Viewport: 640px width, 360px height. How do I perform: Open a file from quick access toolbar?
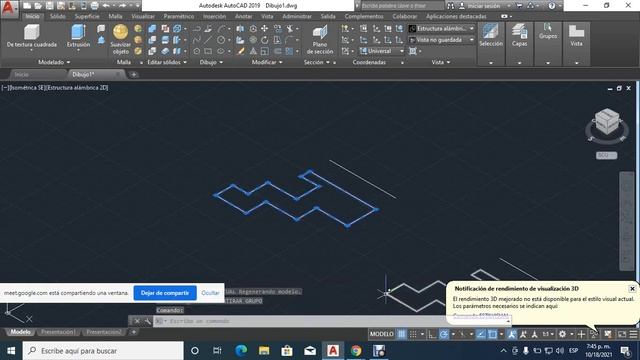pyautogui.click(x=38, y=6)
